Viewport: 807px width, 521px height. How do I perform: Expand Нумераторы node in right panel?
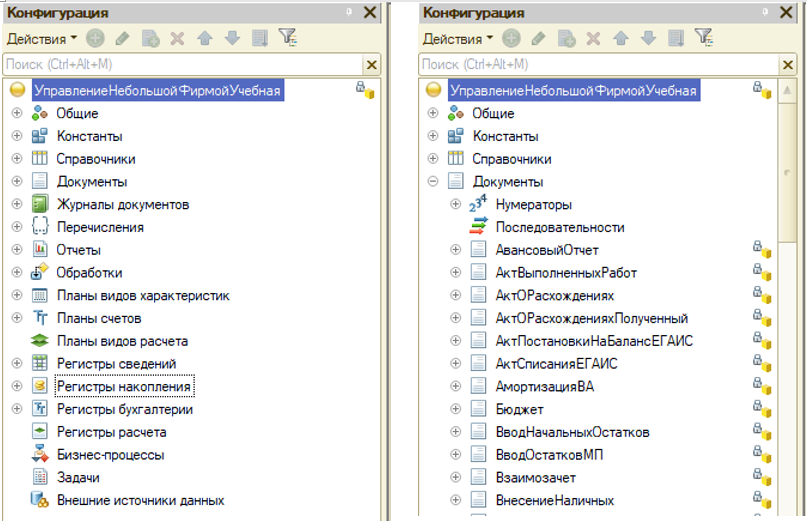[x=455, y=204]
